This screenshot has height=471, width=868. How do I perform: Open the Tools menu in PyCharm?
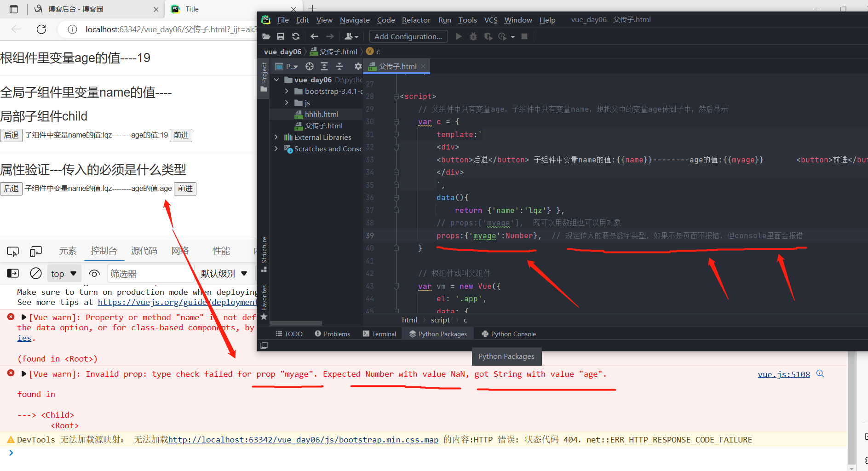point(467,20)
